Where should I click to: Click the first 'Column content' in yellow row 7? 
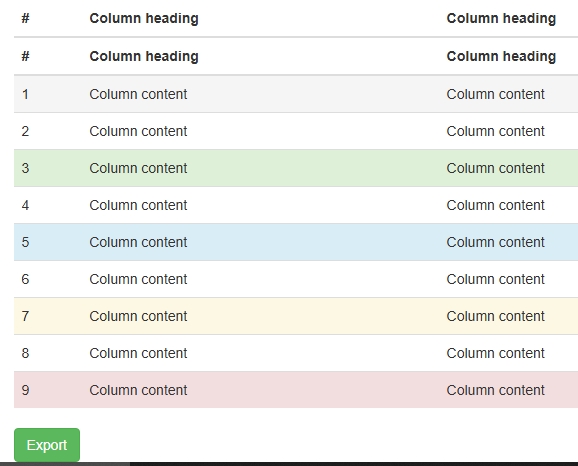(x=138, y=316)
